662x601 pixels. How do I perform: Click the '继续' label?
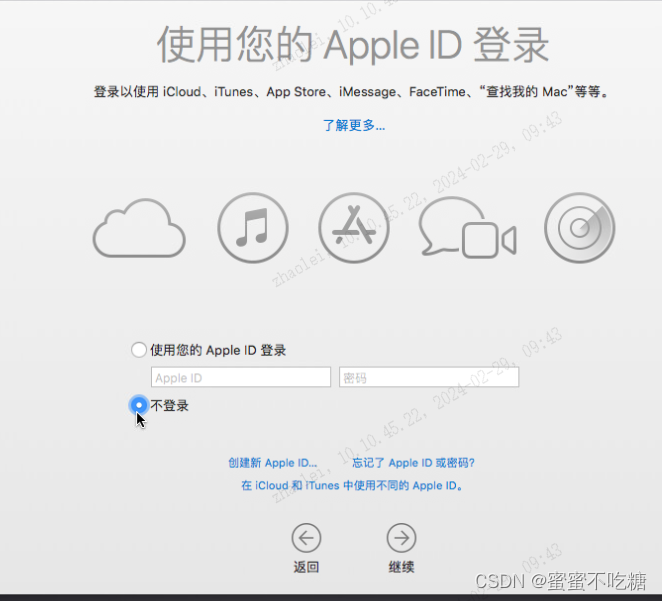click(402, 567)
